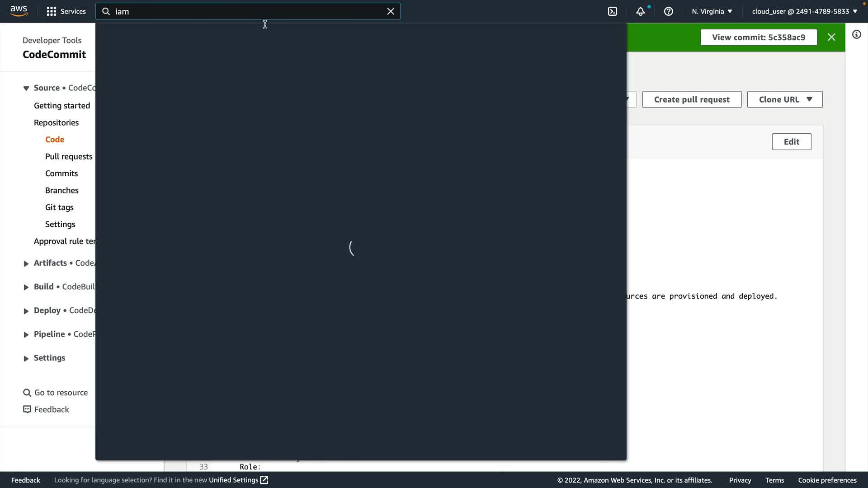
Task: Open the help question mark icon
Action: pyautogui.click(x=669, y=11)
